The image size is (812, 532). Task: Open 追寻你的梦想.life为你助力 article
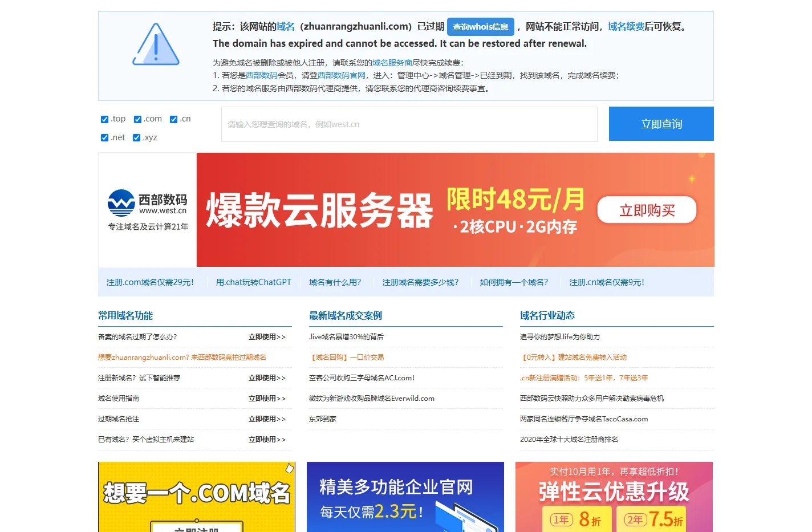tap(560, 337)
